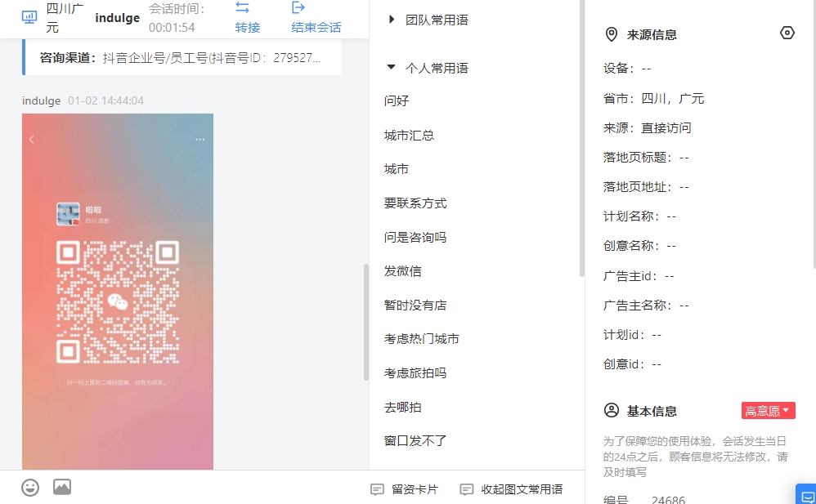Tap the back arrow inside the QR image
816x504 pixels.
click(32, 140)
